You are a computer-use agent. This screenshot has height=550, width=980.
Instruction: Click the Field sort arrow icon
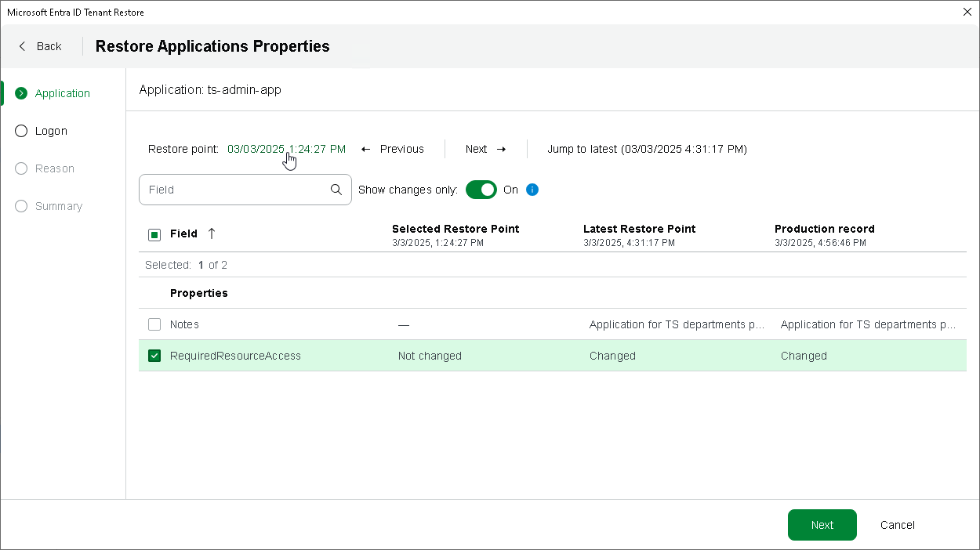212,233
